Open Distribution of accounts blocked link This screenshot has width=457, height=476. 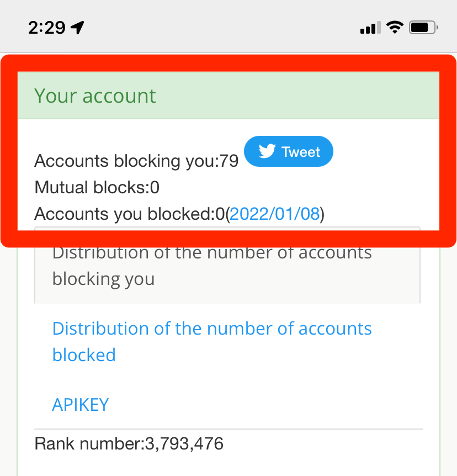click(x=211, y=341)
